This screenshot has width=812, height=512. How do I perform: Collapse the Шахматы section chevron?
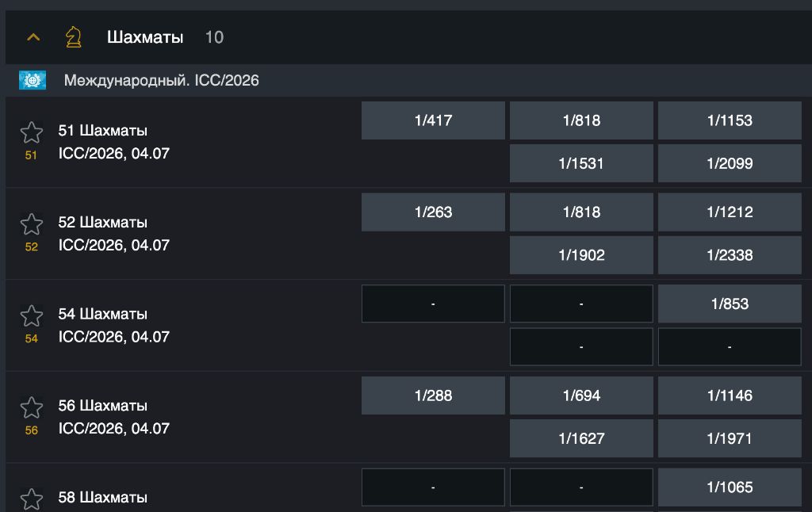coord(33,37)
